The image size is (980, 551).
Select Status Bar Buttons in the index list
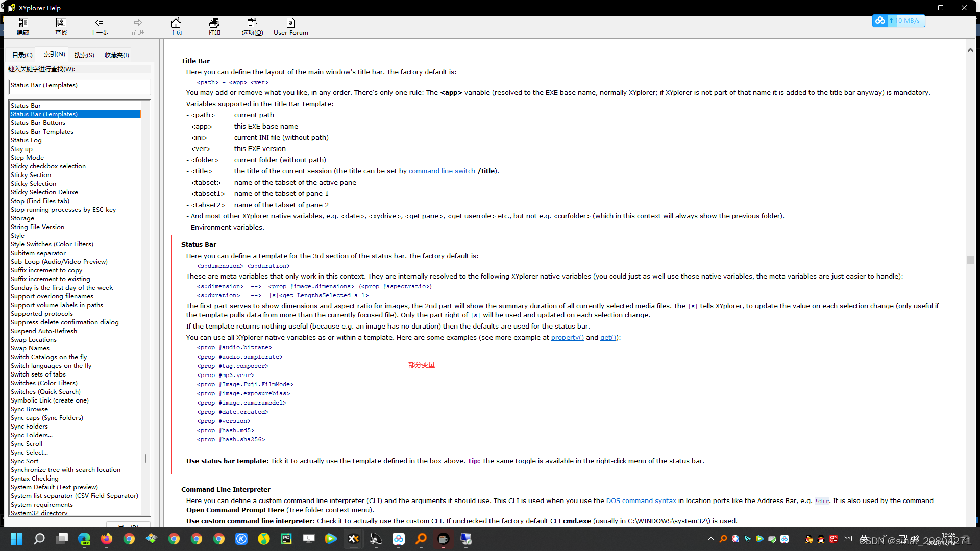tap(38, 123)
